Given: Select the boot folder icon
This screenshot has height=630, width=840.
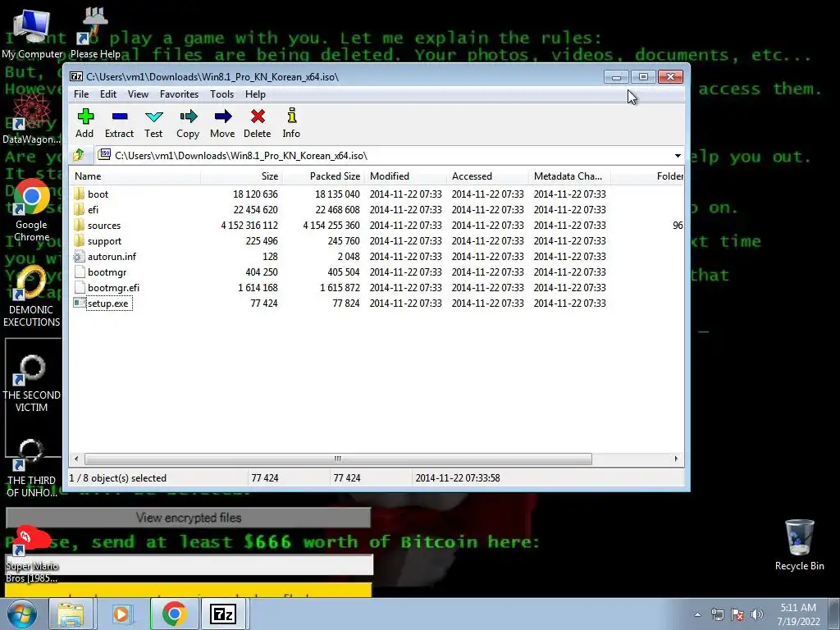Looking at the screenshot, I should point(80,194).
